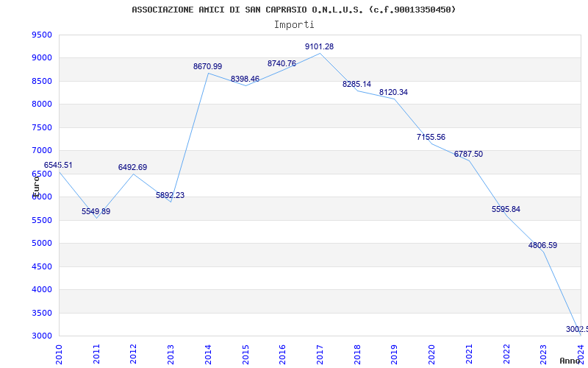Click x-axis year 2016
This screenshot has height=368, width=588.
point(282,355)
